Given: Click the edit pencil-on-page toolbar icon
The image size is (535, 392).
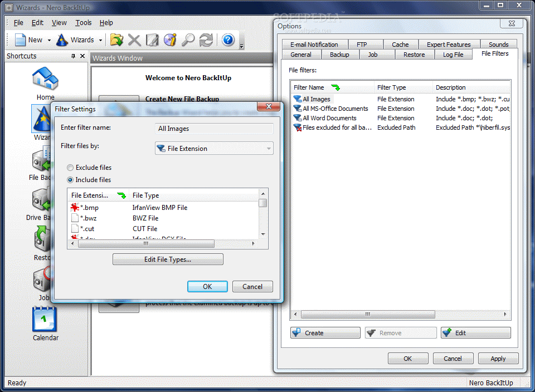Looking at the screenshot, I should [152, 40].
